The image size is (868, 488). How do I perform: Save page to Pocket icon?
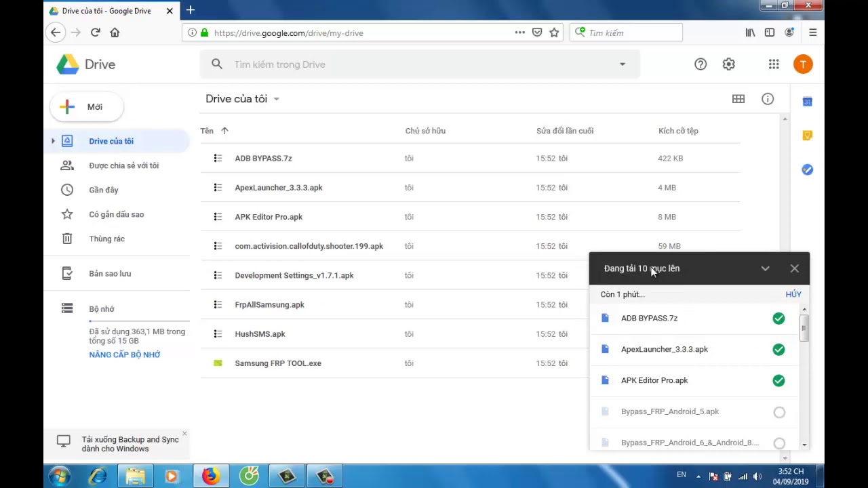[537, 33]
